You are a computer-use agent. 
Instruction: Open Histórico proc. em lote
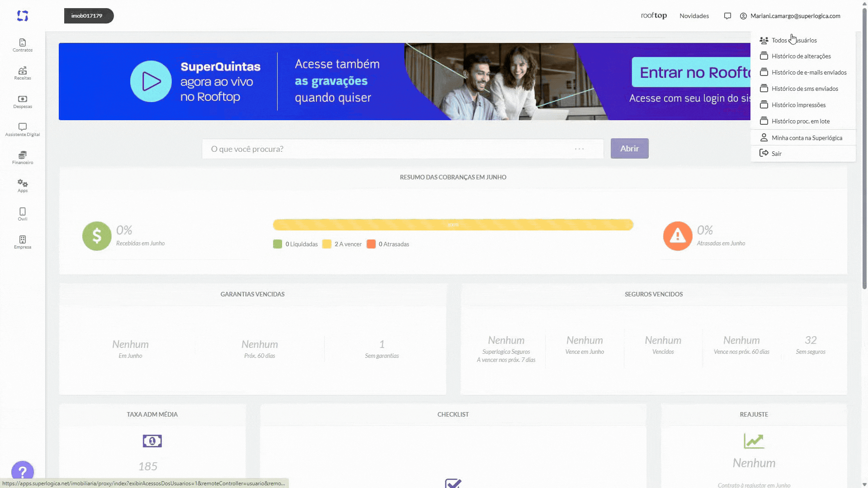pyautogui.click(x=803, y=121)
